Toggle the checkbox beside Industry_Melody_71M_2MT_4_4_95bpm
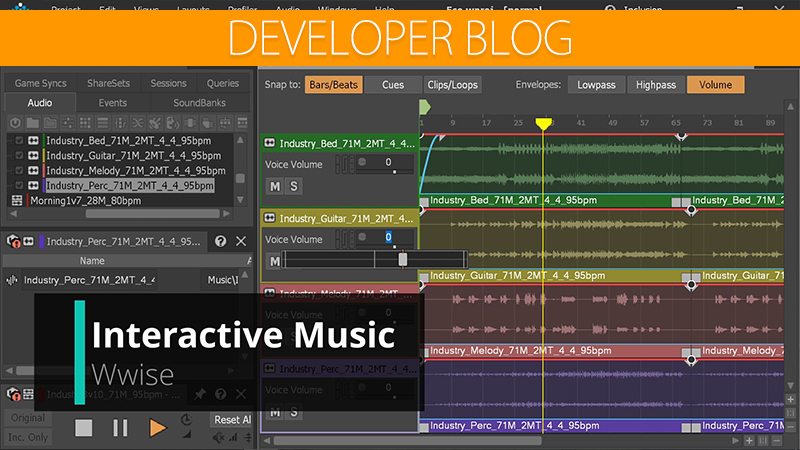This screenshot has height=450, width=800. coord(19,170)
